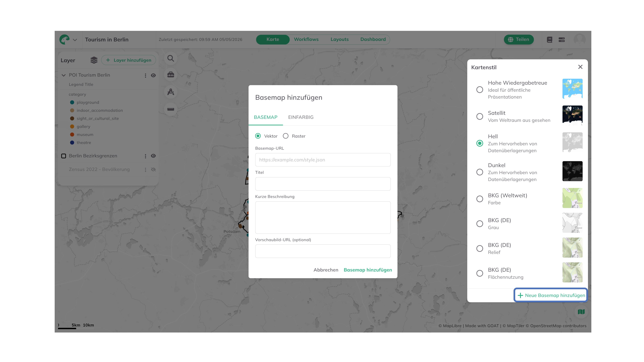Viewport: 644px width, 362px height.
Task: Click Neue Basemap hinzufügen link
Action: pyautogui.click(x=551, y=295)
